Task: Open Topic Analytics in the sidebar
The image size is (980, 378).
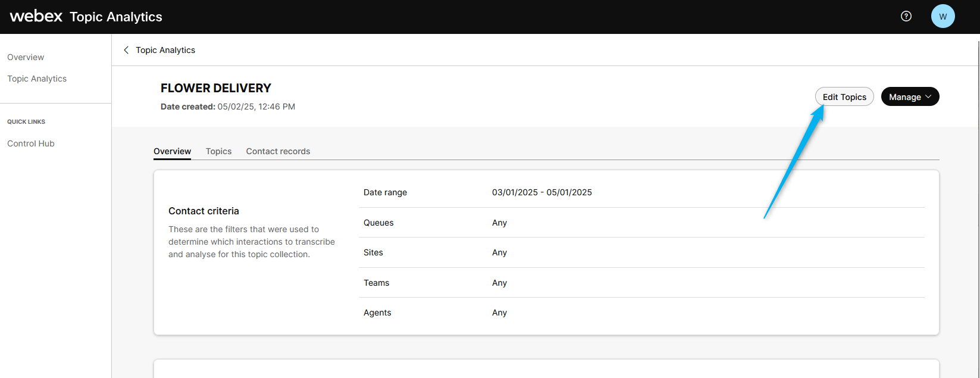Action: point(37,79)
